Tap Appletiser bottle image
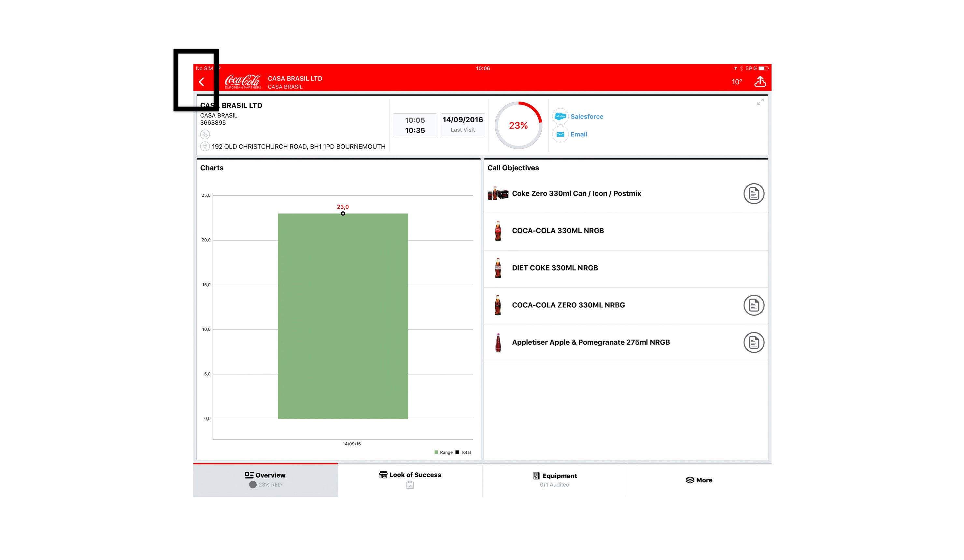The height and width of the screenshot is (560, 964). pyautogui.click(x=498, y=343)
